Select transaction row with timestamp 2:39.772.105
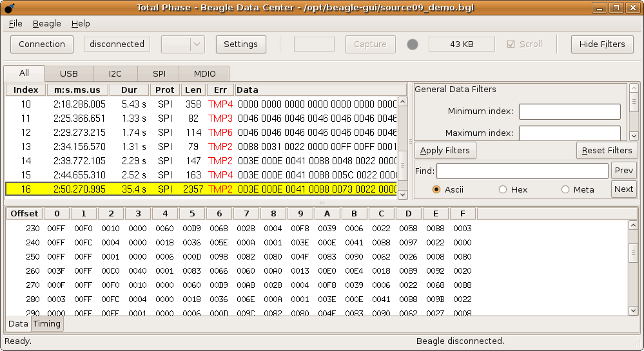 click(x=201, y=161)
